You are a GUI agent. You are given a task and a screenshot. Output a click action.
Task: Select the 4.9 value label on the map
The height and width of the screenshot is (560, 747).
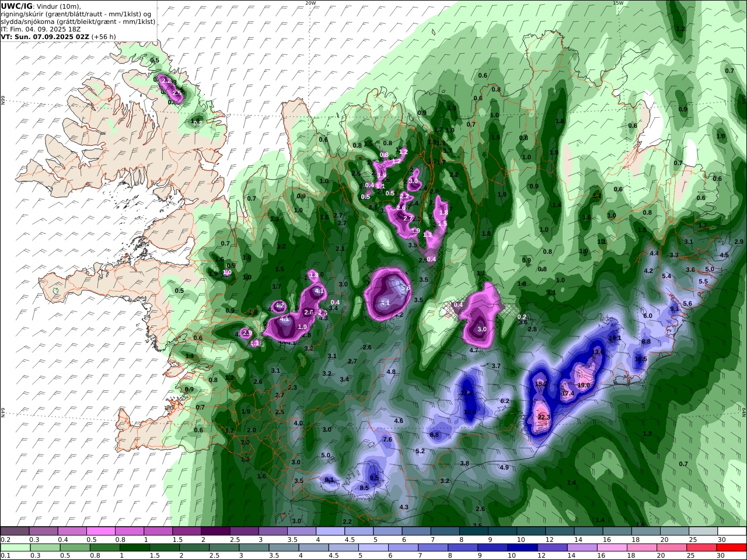504,467
